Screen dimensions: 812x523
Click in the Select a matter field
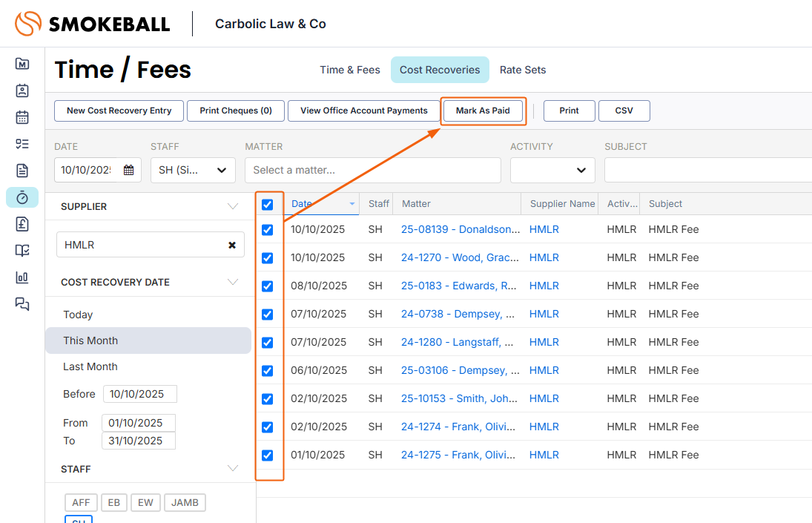[x=372, y=170]
